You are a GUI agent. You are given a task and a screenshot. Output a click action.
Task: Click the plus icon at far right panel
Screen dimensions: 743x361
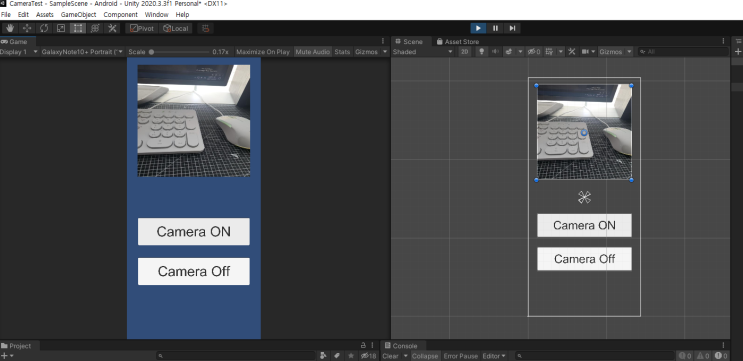tap(738, 52)
